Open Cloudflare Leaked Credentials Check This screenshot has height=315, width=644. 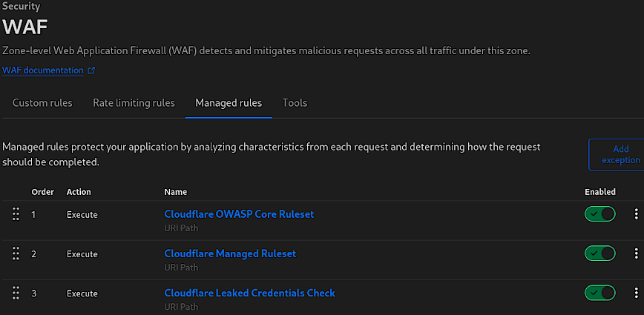tap(250, 294)
